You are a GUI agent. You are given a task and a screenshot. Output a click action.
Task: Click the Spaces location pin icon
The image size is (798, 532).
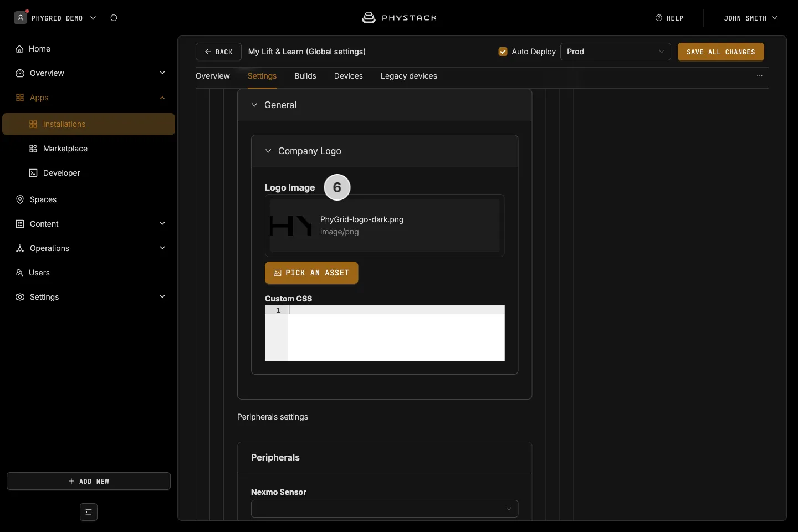pyautogui.click(x=20, y=199)
